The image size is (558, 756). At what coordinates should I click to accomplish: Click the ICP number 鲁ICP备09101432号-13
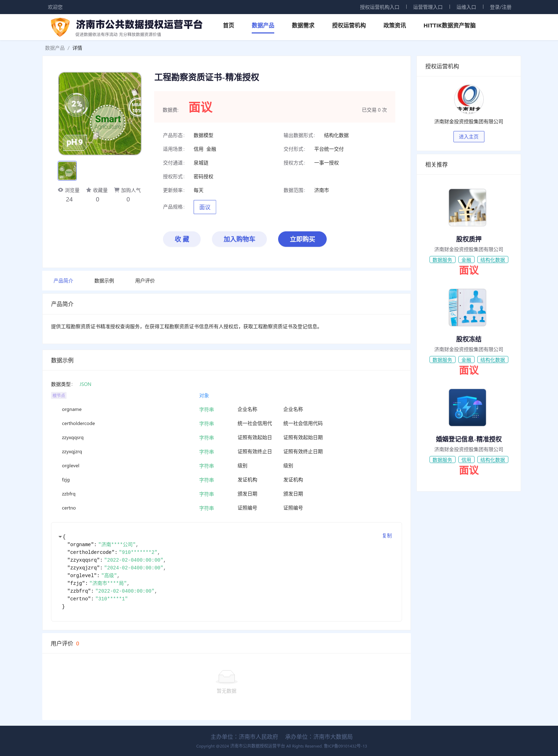click(345, 746)
